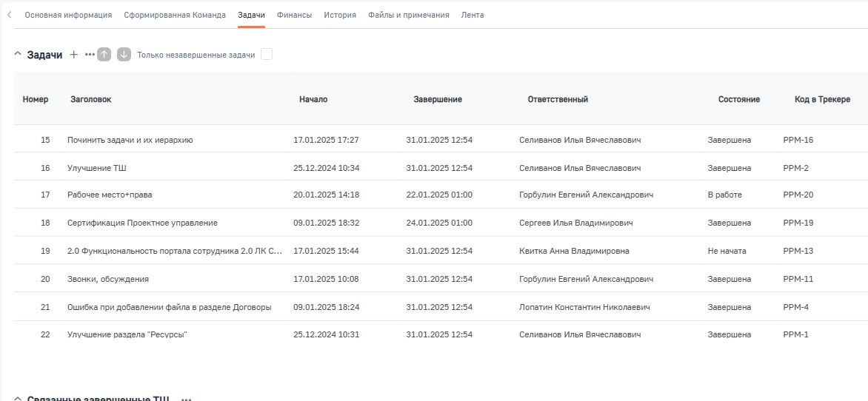Select start date 25.12.2024 10:31
This screenshot has width=868, height=401.
326,334
